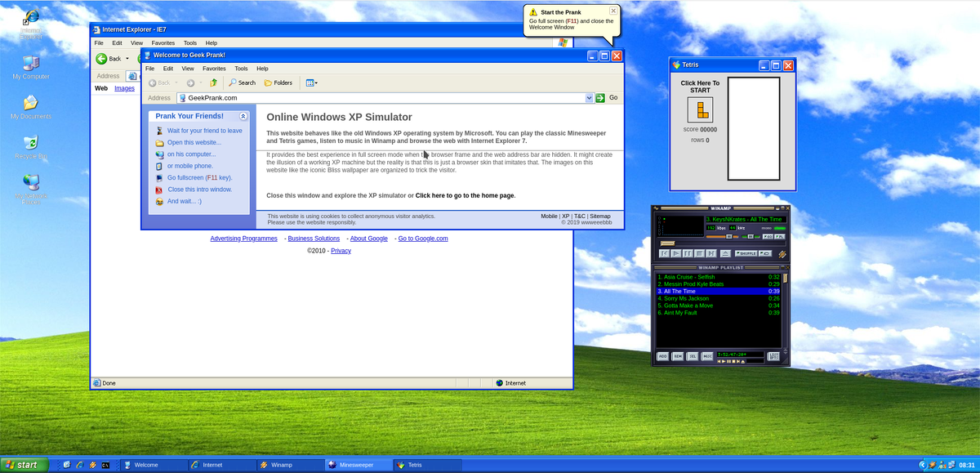
Task: Click the Start button on taskbar
Action: (x=24, y=465)
